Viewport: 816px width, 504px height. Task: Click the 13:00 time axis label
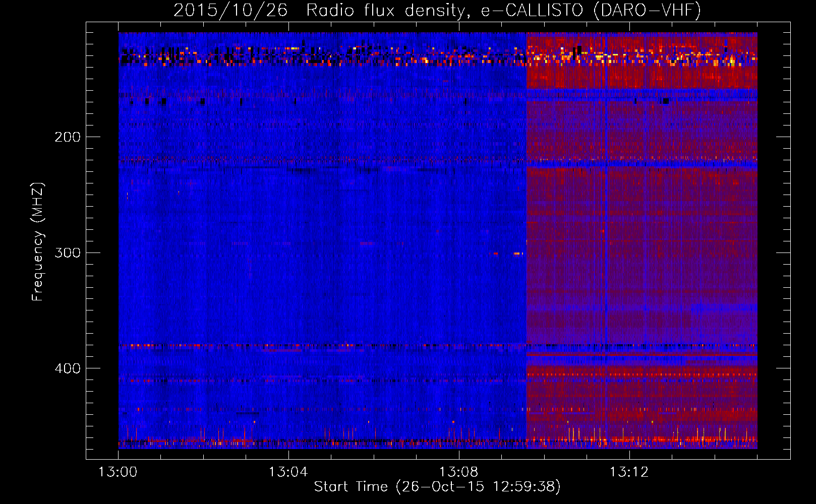click(118, 472)
